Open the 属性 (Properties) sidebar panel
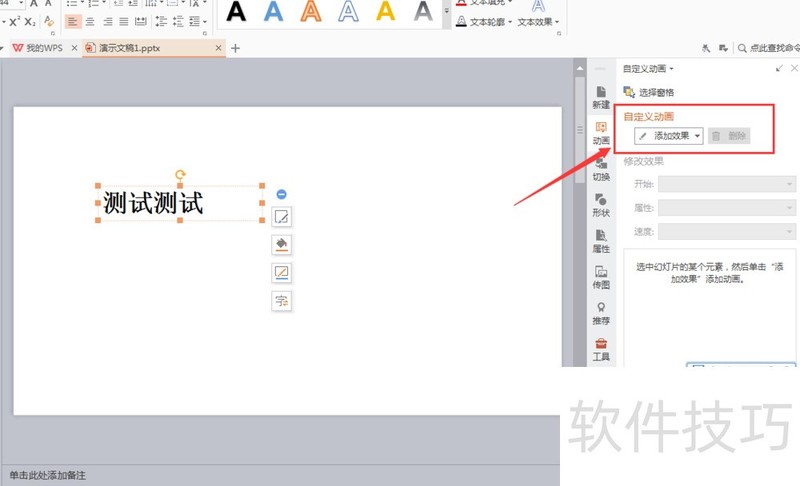800x486 pixels. [x=601, y=241]
